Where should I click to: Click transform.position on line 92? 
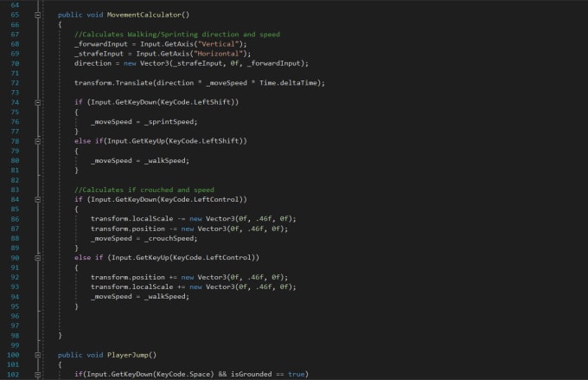click(127, 277)
